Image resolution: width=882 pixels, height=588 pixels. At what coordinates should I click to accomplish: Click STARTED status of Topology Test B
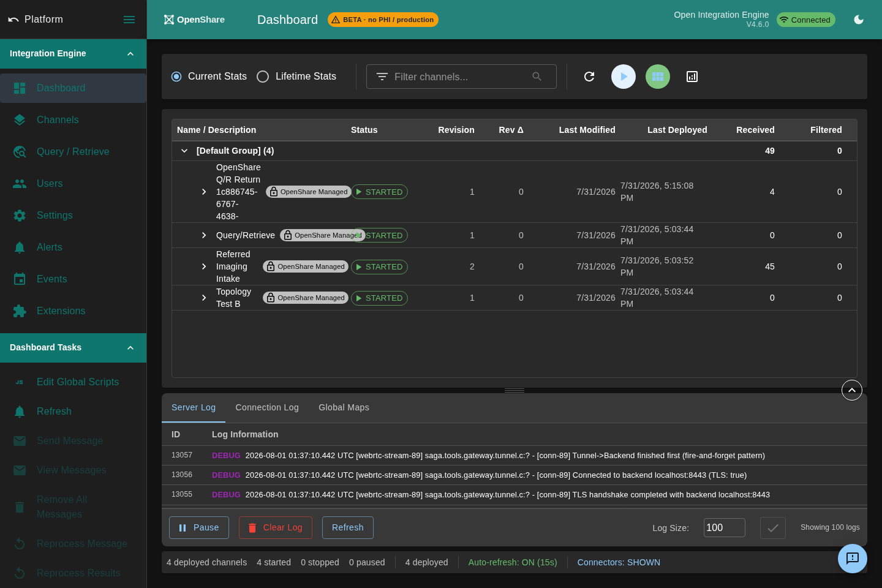pyautogui.click(x=379, y=298)
